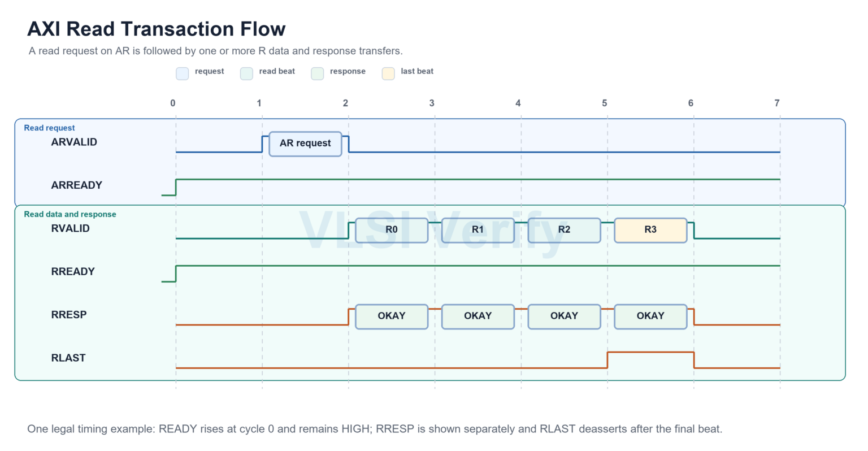
Task: Click cycle marker 1 on timeline
Action: pos(259,103)
